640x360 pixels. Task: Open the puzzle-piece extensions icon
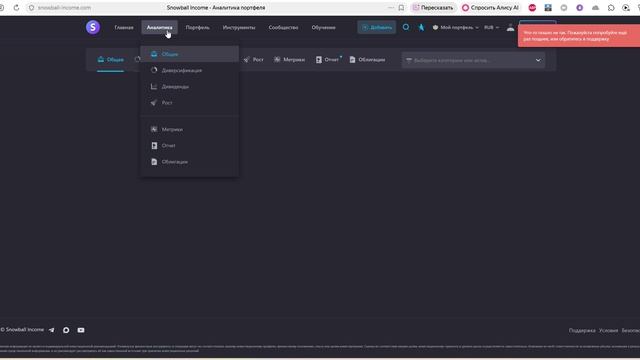pos(611,7)
